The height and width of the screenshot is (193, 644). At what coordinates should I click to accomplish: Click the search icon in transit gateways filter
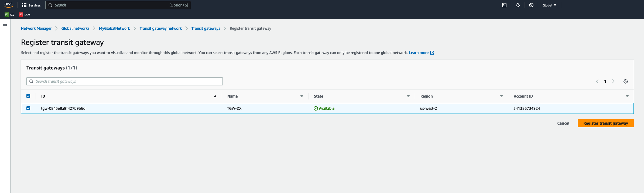tap(31, 81)
